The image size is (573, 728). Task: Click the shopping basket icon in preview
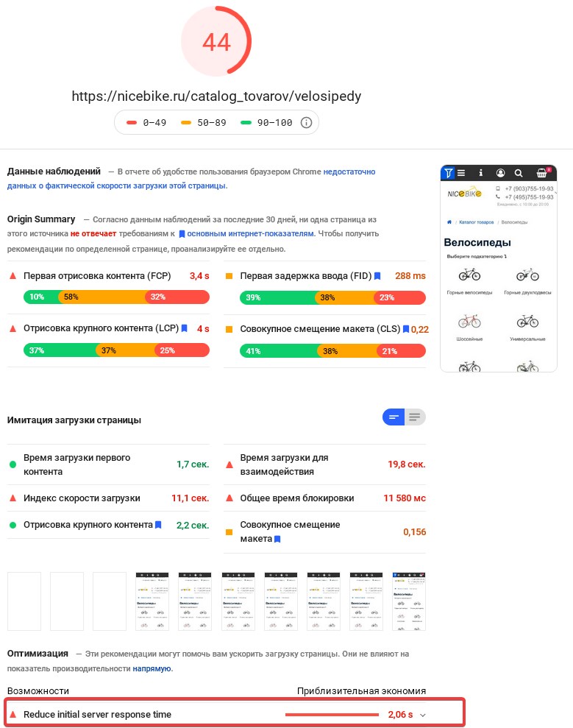[542, 173]
